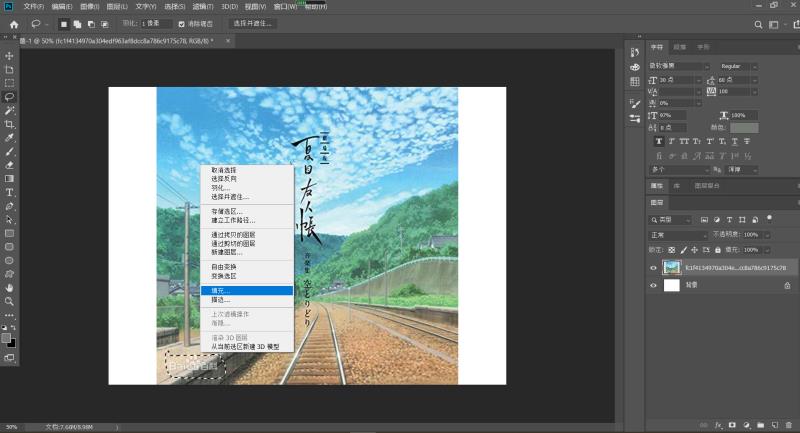Choose 填充... from the context menu
Viewport: 800px width, 433px height.
pos(221,290)
